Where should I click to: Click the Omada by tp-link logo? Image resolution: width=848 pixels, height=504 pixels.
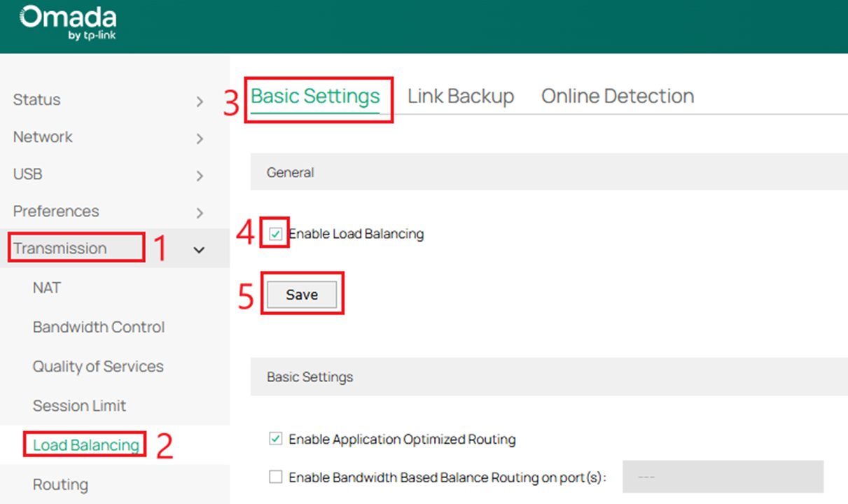tap(68, 23)
